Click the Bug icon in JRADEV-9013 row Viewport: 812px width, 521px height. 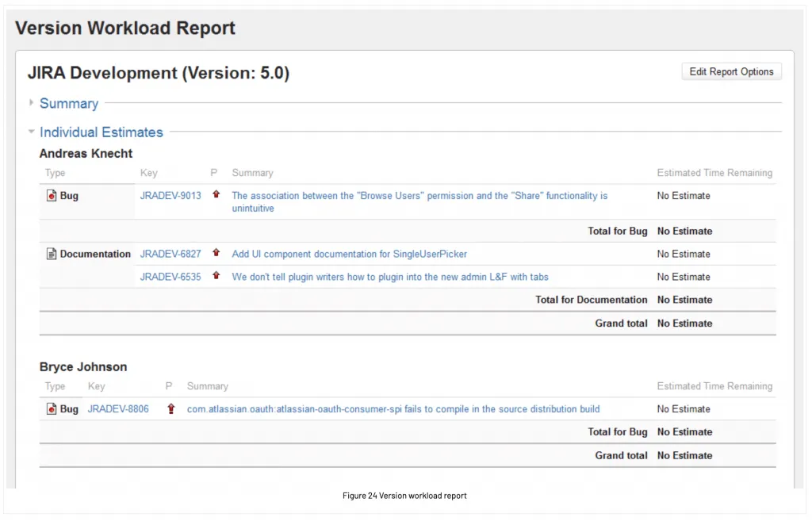point(52,195)
